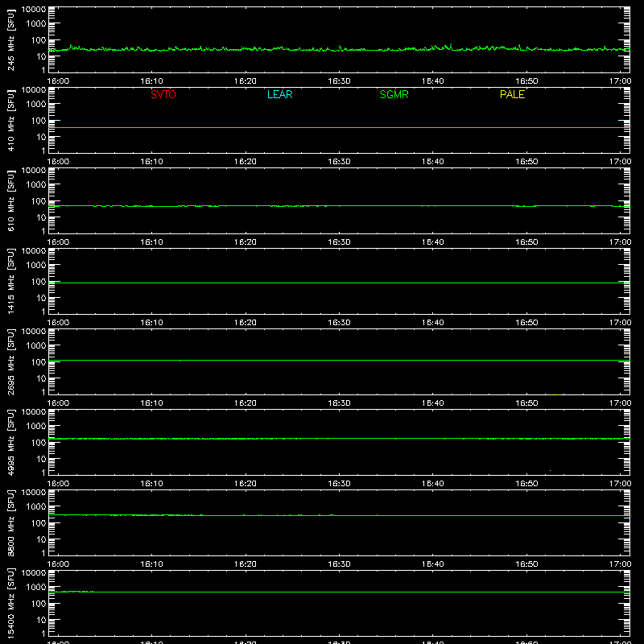Click the red SVTO station label
Screen dimensions: 644x644
click(163, 94)
